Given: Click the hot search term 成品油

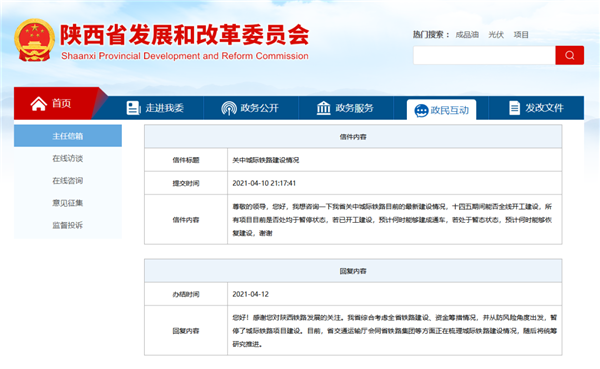Looking at the screenshot, I should pyautogui.click(x=467, y=35).
